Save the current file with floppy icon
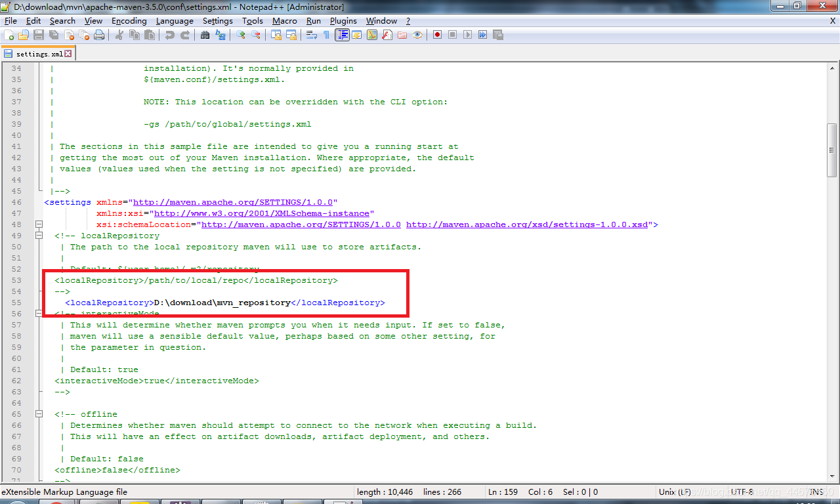Image resolution: width=840 pixels, height=504 pixels. 38,35
